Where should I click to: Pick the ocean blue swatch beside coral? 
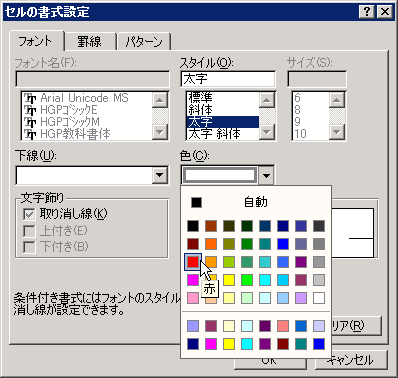(301, 326)
